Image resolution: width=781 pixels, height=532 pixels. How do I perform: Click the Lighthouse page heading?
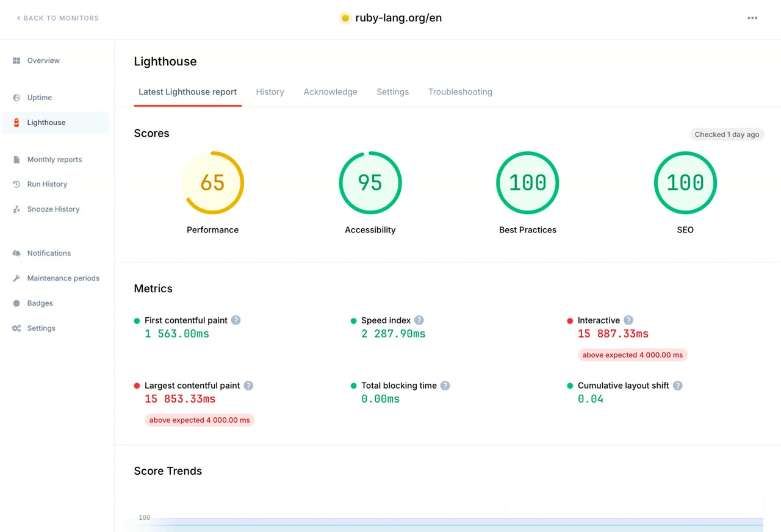point(165,62)
